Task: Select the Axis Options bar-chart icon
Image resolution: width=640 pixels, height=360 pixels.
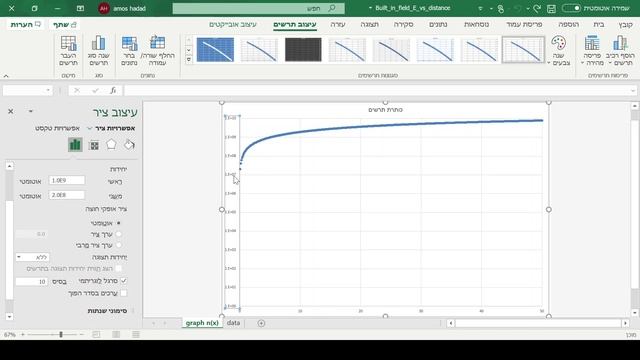Action: click(75, 144)
